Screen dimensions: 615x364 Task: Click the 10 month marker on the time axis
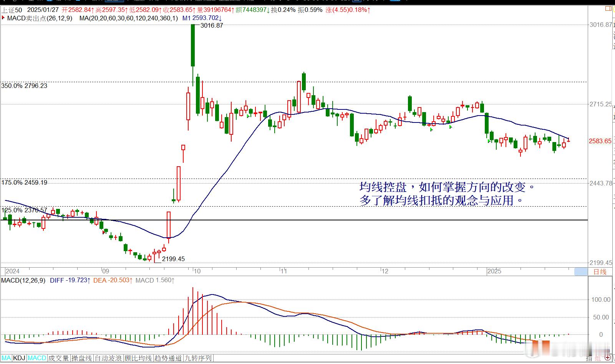pos(197,271)
